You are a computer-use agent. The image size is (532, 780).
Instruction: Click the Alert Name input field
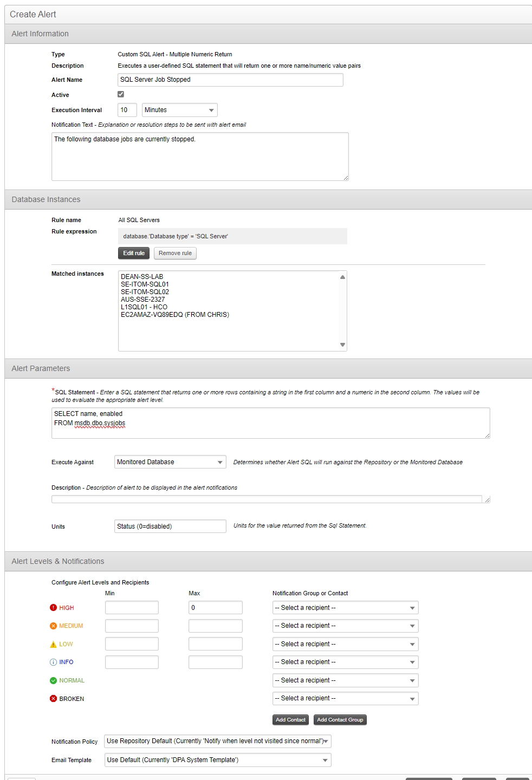pyautogui.click(x=230, y=80)
